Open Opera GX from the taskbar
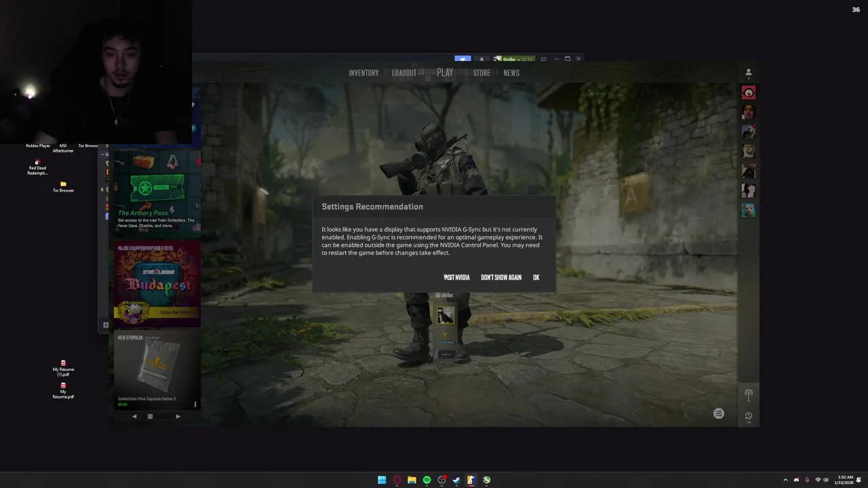868x488 pixels. pos(397,480)
